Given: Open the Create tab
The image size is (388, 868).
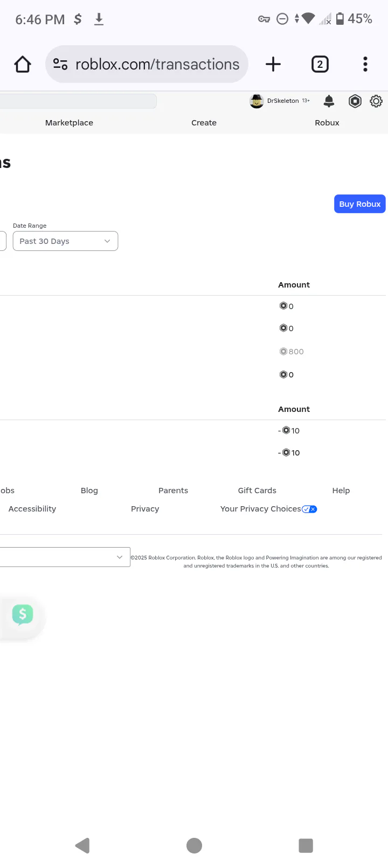Looking at the screenshot, I should 204,123.
